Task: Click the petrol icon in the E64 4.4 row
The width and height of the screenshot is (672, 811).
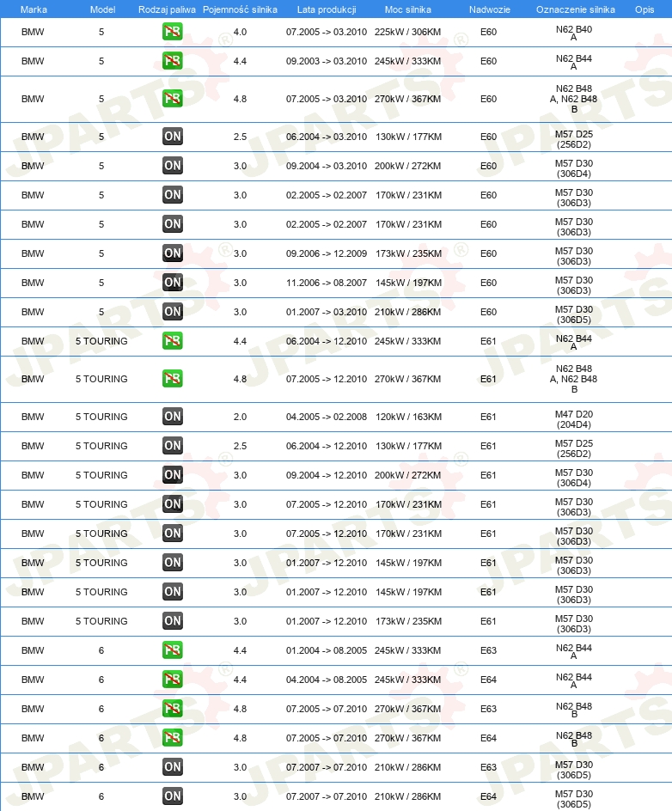Action: click(172, 680)
